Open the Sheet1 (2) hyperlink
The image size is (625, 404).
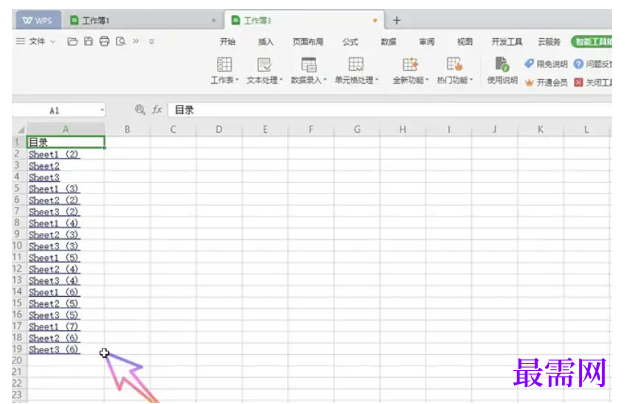(54, 154)
